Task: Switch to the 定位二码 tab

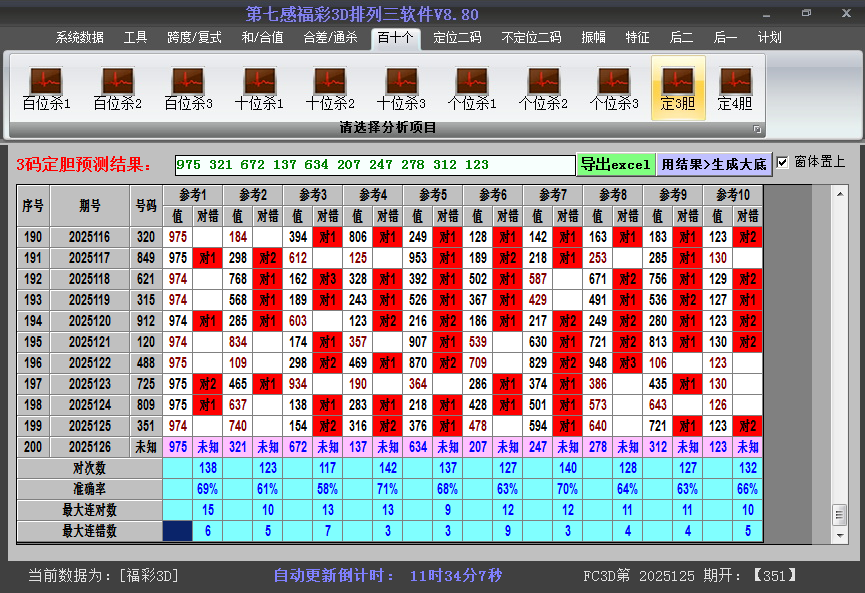Action: tap(457, 38)
